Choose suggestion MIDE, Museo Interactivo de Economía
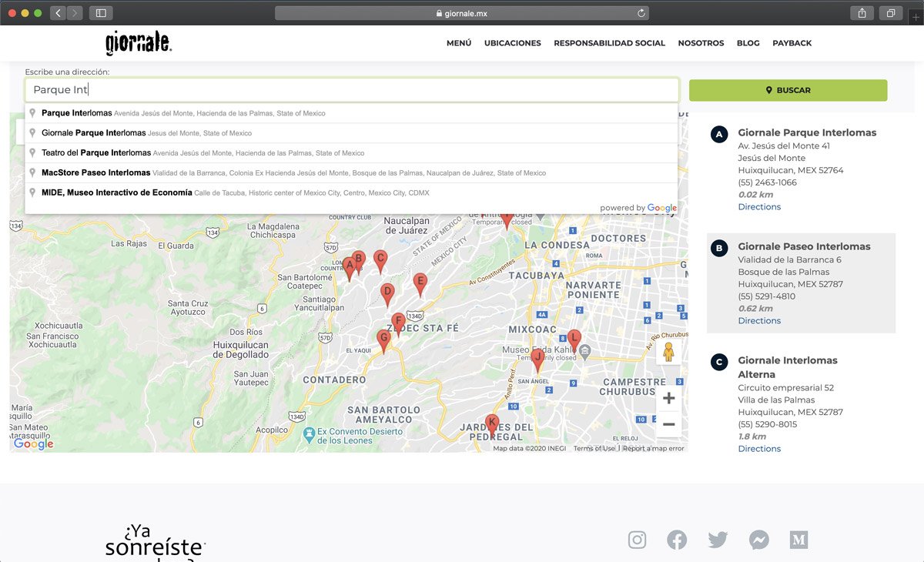The height and width of the screenshot is (562, 924). coord(351,192)
